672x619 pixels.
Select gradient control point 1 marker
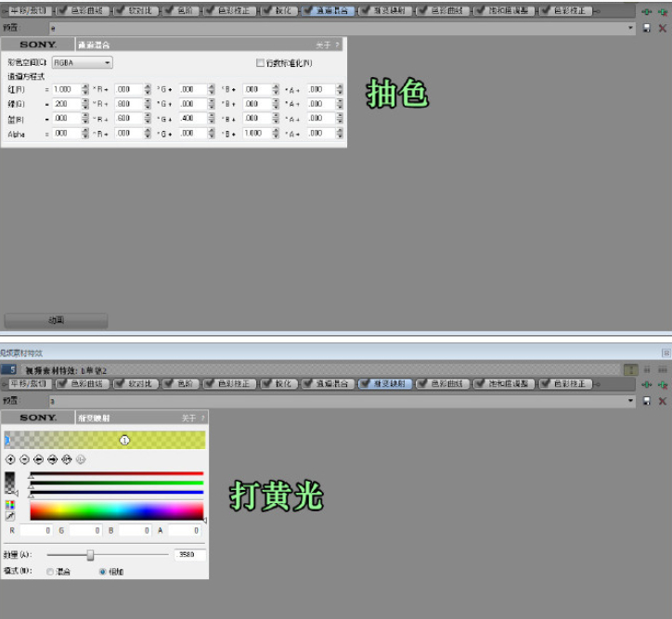click(x=124, y=440)
